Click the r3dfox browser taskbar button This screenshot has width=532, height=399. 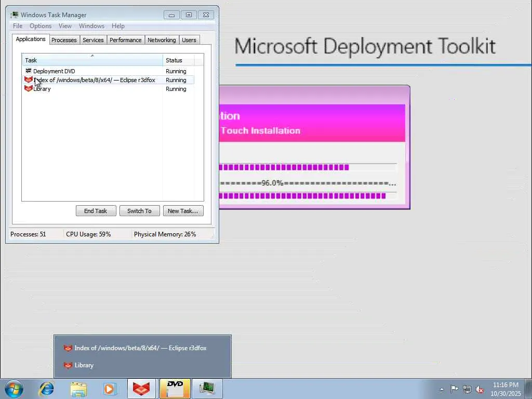(141, 389)
